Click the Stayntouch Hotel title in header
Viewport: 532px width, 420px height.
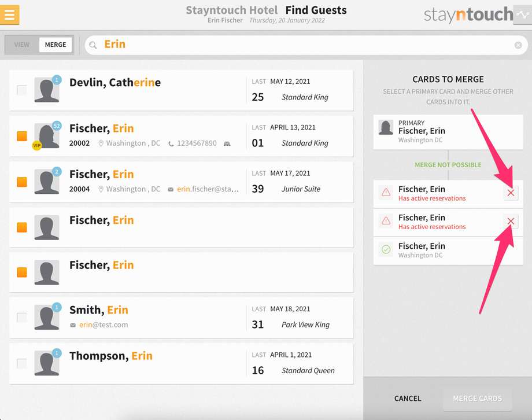[x=232, y=10]
